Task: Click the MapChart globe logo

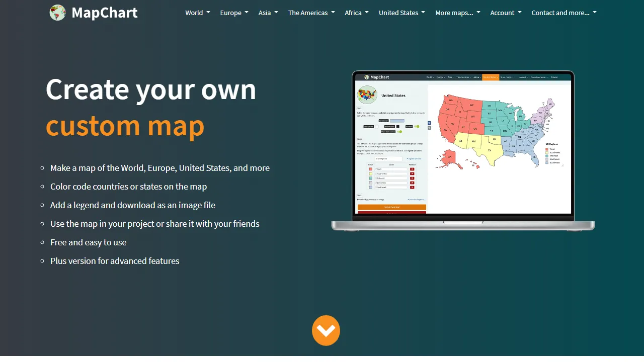Action: pyautogui.click(x=57, y=13)
